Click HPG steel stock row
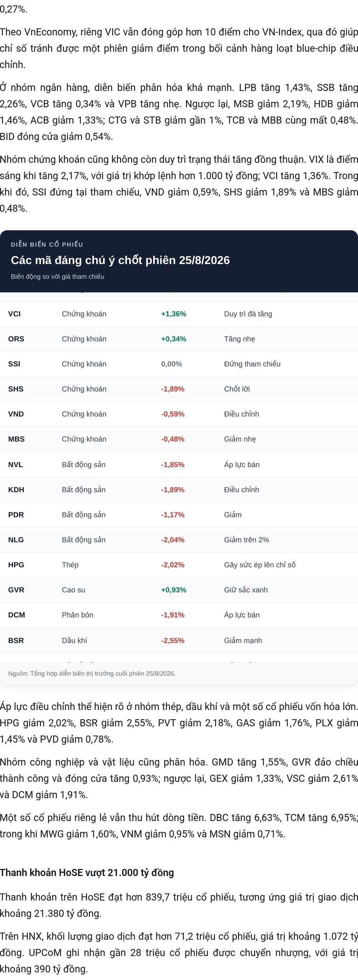 179,565
